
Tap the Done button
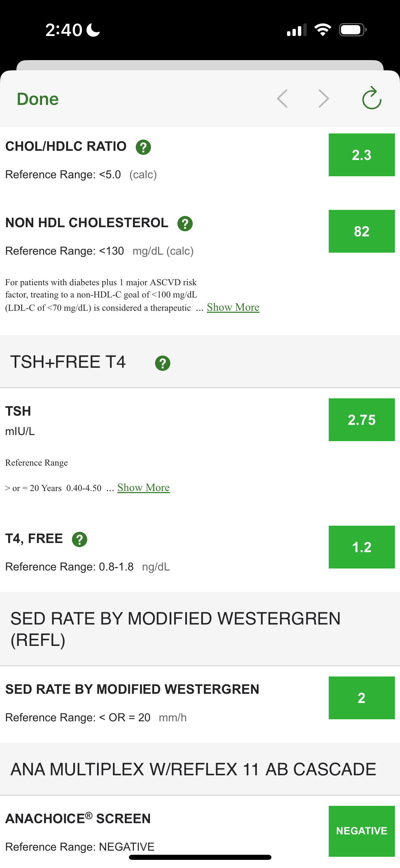coord(38,99)
